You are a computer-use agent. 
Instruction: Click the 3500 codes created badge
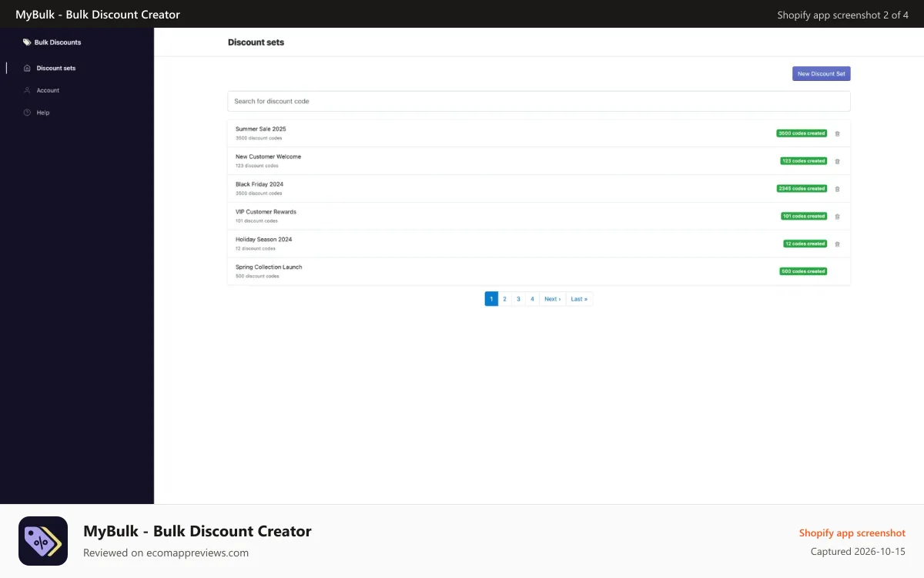tap(802, 133)
